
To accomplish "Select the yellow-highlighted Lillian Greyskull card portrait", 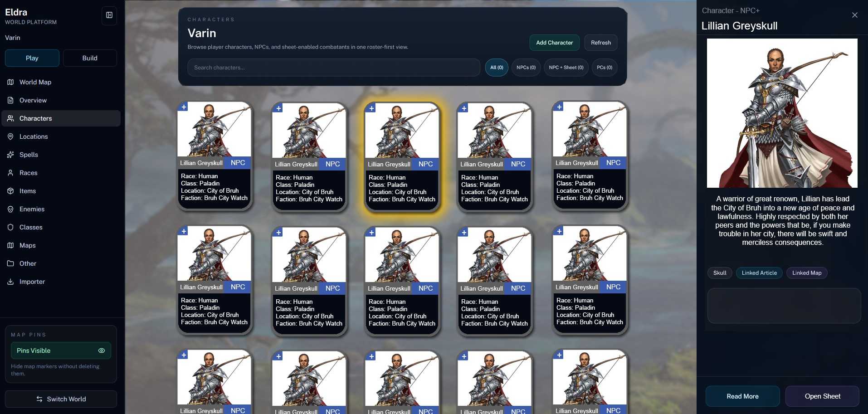I will click(x=402, y=131).
